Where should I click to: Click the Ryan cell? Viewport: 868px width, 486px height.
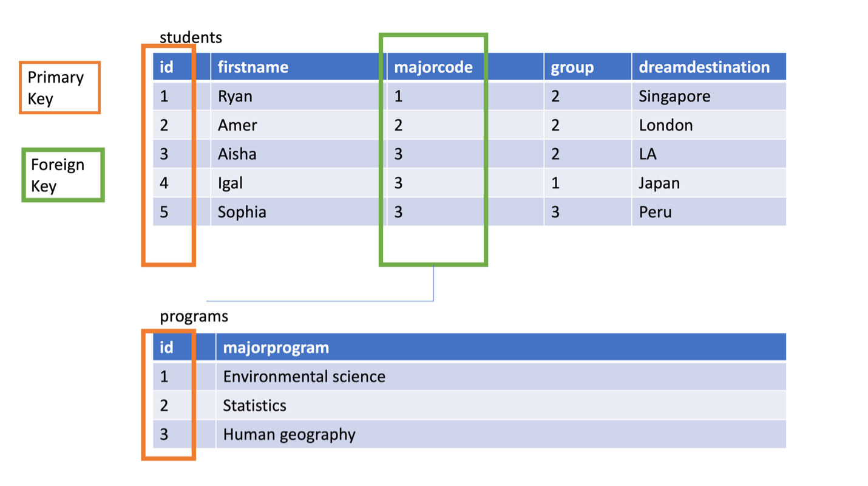(x=299, y=96)
